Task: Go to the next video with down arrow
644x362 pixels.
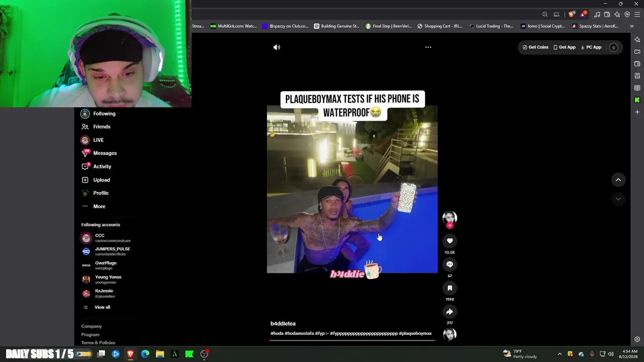Action: (618, 199)
